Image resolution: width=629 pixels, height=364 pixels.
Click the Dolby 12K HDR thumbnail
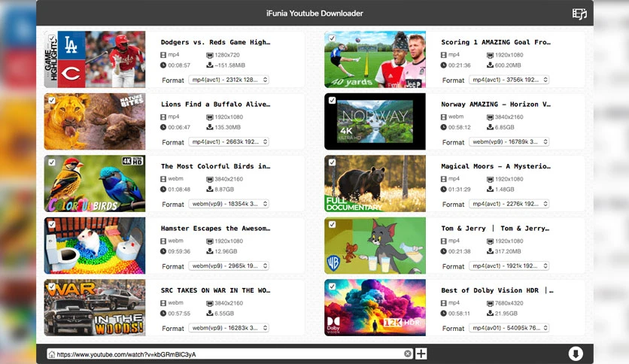point(375,308)
